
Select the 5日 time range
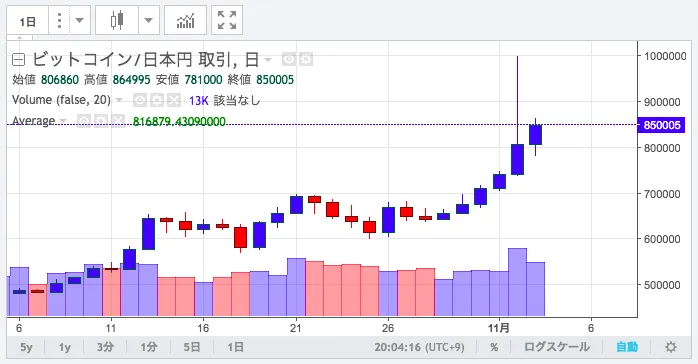click(192, 347)
